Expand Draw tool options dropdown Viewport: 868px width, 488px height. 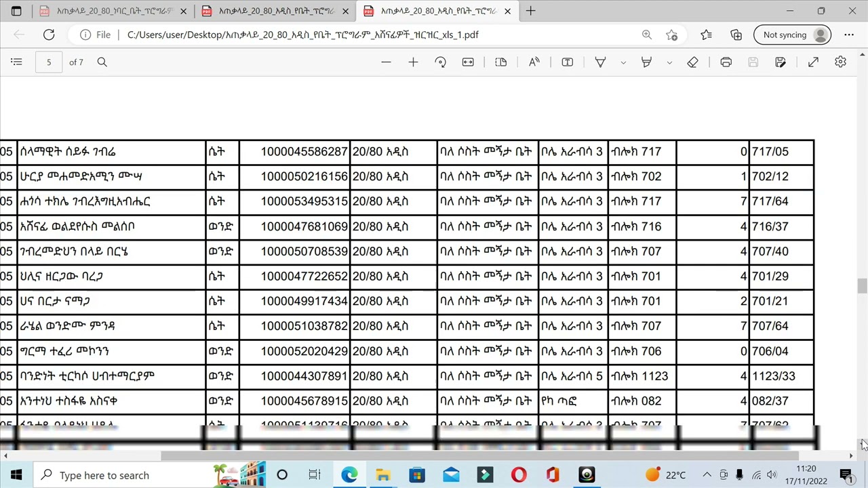pyautogui.click(x=623, y=62)
